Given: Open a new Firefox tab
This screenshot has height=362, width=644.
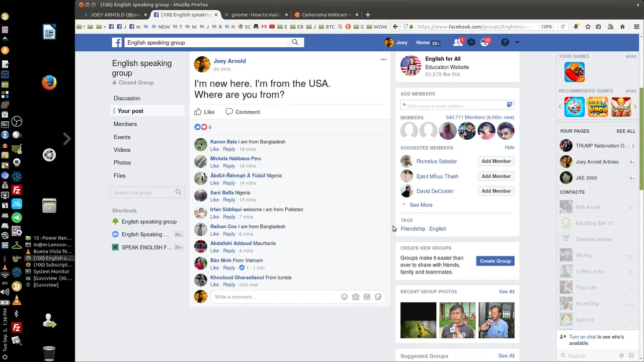Looking at the screenshot, I should pos(368,15).
